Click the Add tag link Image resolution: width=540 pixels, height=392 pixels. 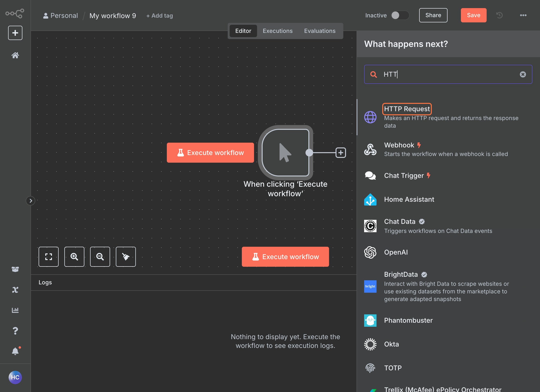click(x=160, y=16)
